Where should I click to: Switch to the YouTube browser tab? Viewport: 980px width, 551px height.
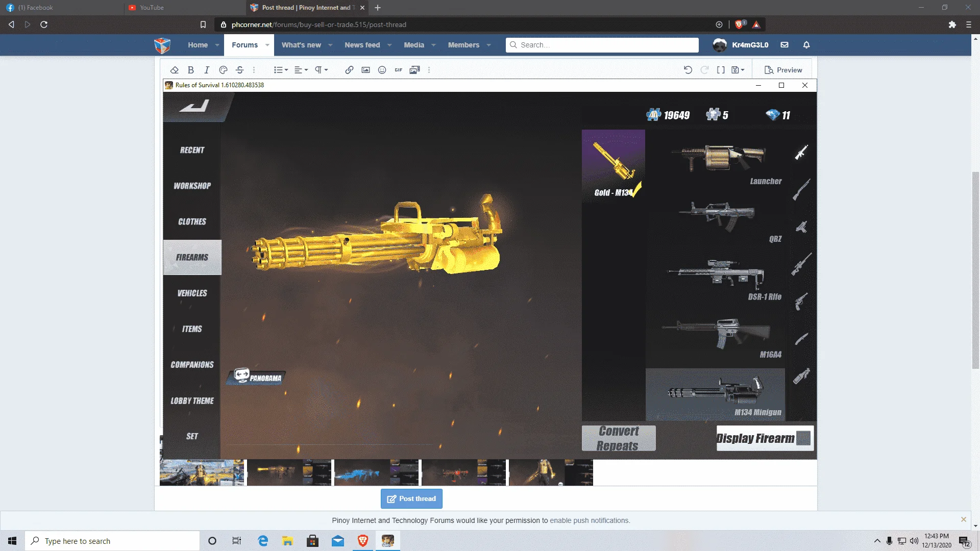point(184,8)
